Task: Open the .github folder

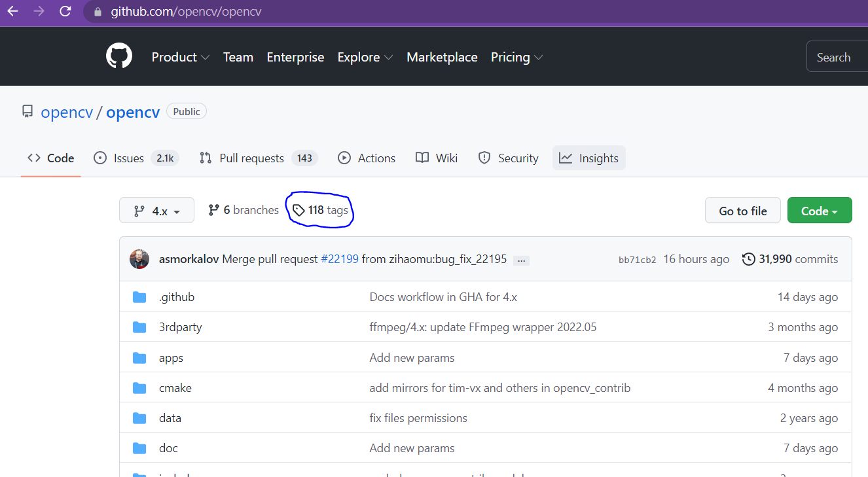Action: click(x=177, y=297)
